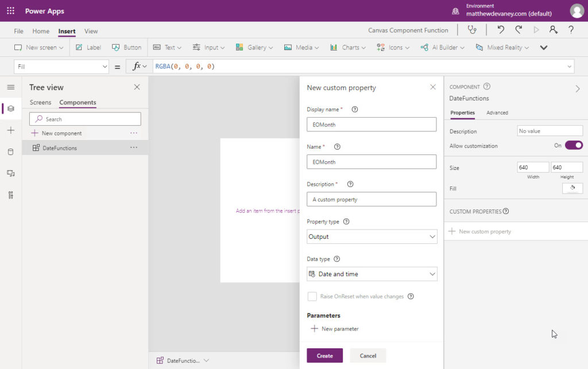The width and height of the screenshot is (588, 369).
Task: Click help icon next to Display name
Action: point(355,110)
